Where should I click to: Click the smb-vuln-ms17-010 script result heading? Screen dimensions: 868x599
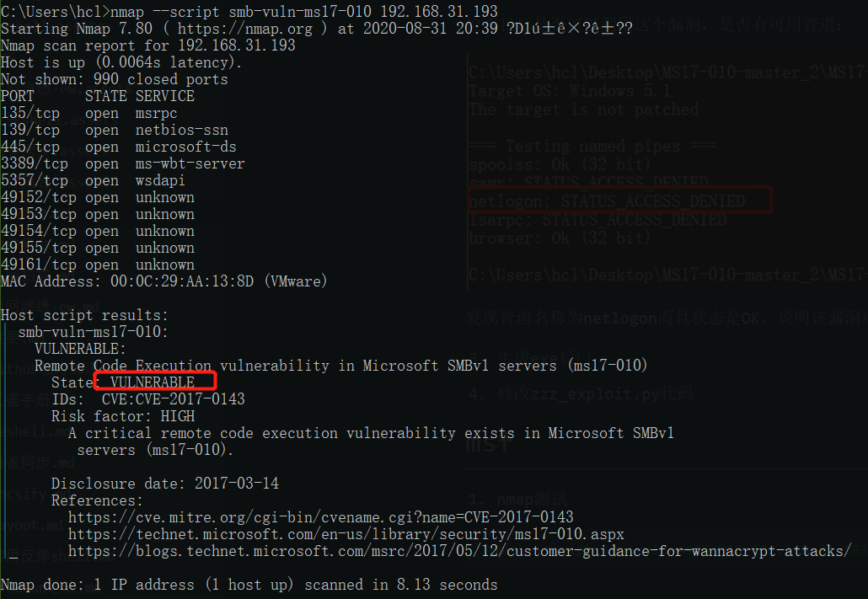[93, 332]
